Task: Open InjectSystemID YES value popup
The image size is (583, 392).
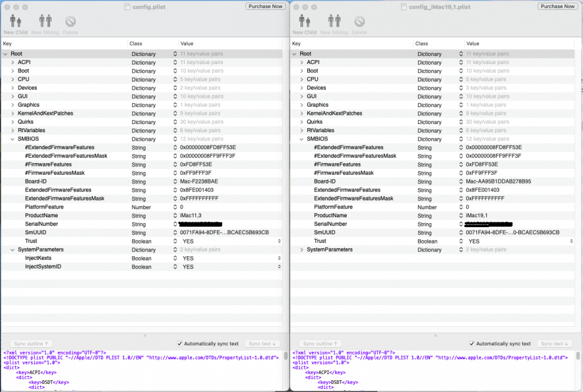Action: coord(279,267)
